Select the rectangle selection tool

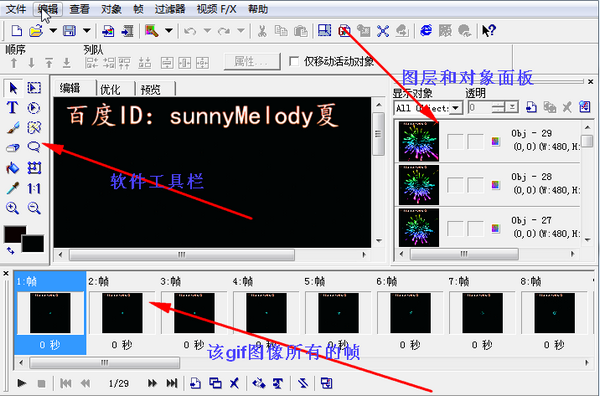tap(34, 88)
